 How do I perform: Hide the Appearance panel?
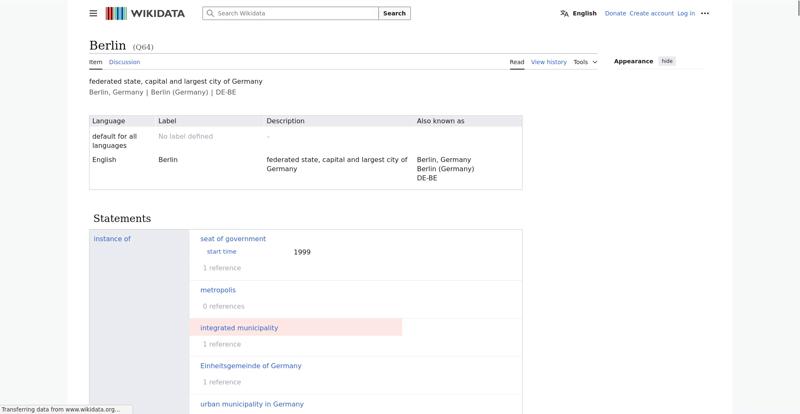pyautogui.click(x=667, y=61)
